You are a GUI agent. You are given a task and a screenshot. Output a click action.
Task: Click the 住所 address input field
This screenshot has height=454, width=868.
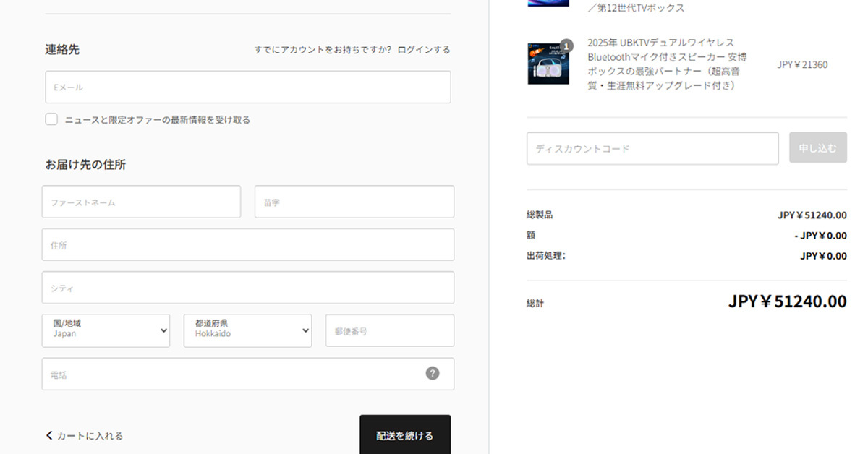coord(247,245)
